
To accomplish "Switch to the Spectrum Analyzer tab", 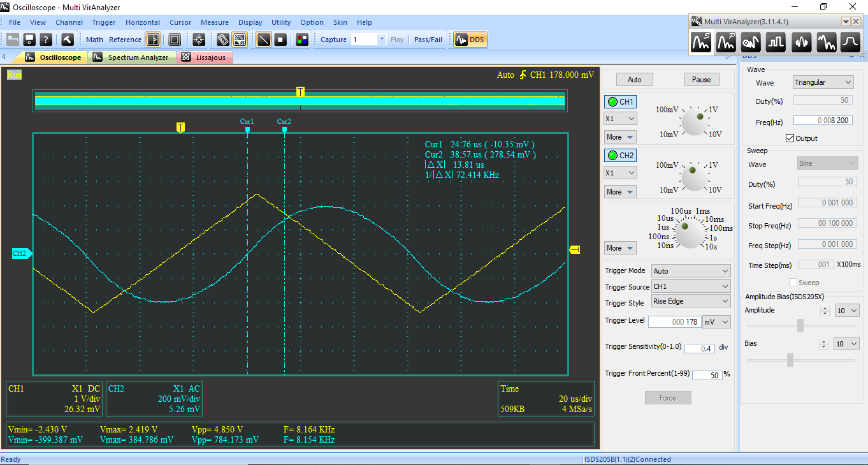I will pyautogui.click(x=132, y=57).
